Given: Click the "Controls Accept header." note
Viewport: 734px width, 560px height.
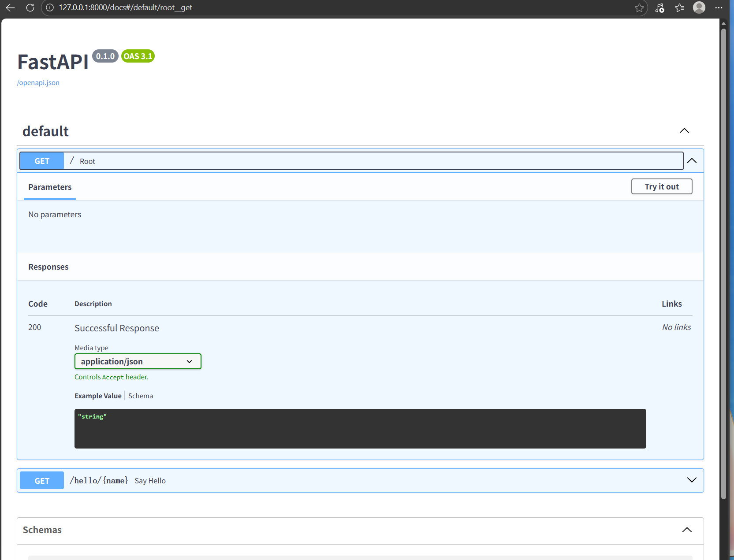Looking at the screenshot, I should coord(112,377).
